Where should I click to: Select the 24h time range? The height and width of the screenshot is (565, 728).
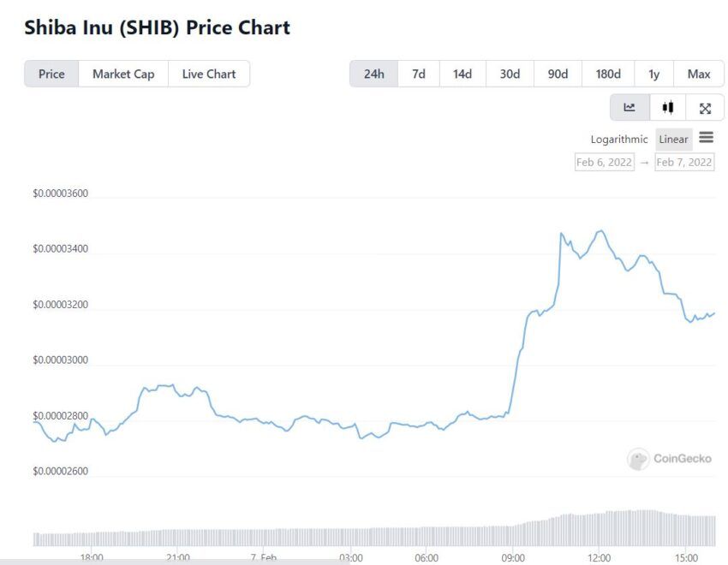click(x=373, y=74)
